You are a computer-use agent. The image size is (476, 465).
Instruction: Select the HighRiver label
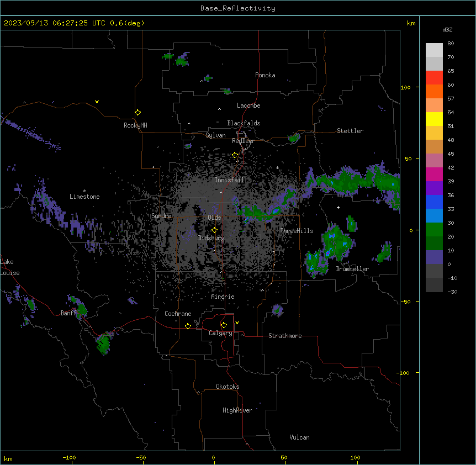(237, 410)
